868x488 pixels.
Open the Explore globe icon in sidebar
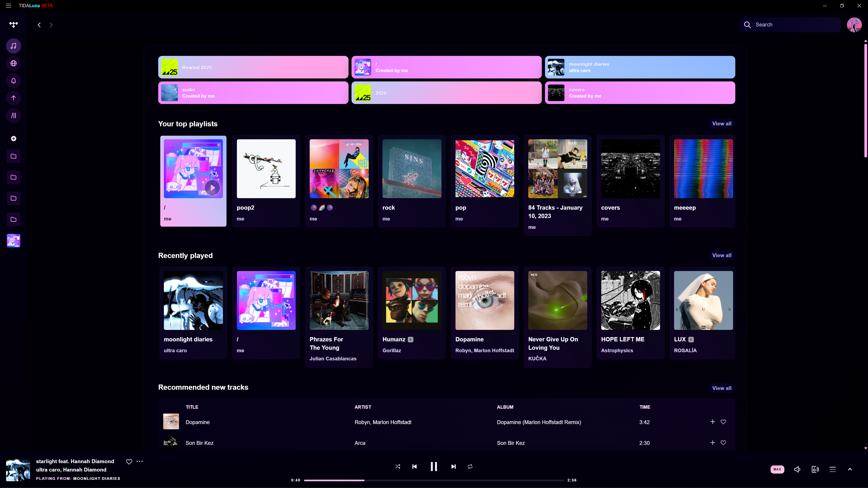pos(14,63)
